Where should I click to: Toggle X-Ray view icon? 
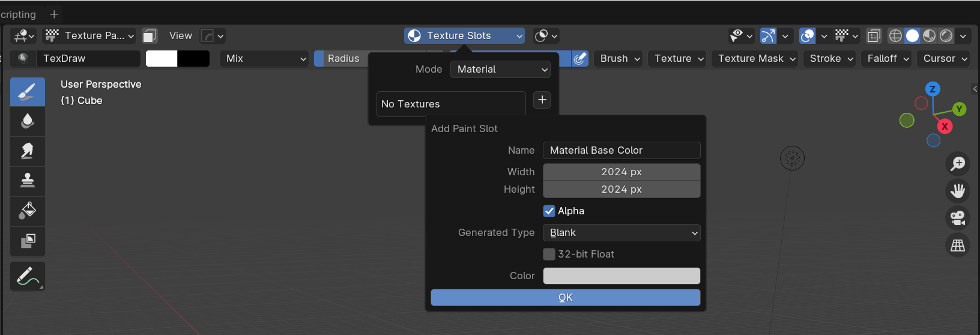point(874,36)
